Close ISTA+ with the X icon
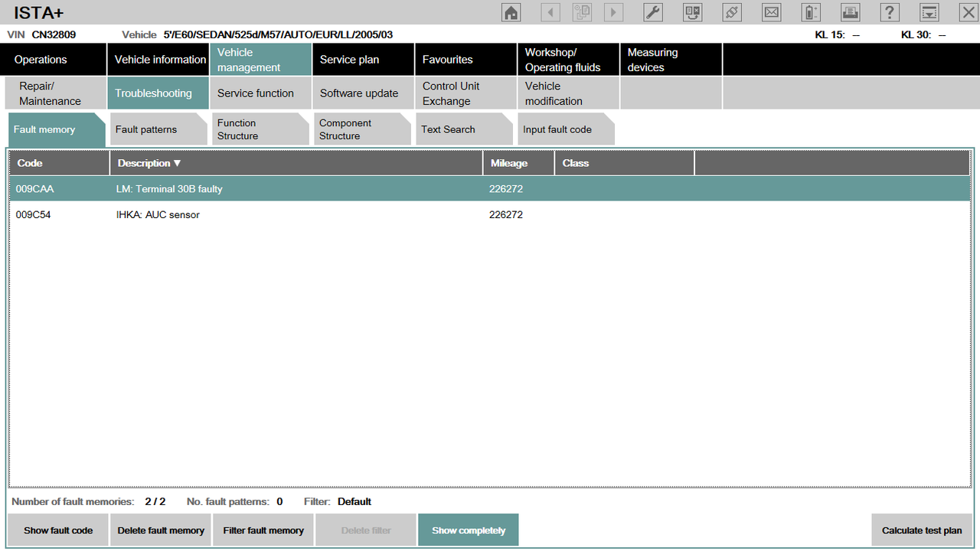Image resolution: width=980 pixels, height=551 pixels. click(968, 12)
